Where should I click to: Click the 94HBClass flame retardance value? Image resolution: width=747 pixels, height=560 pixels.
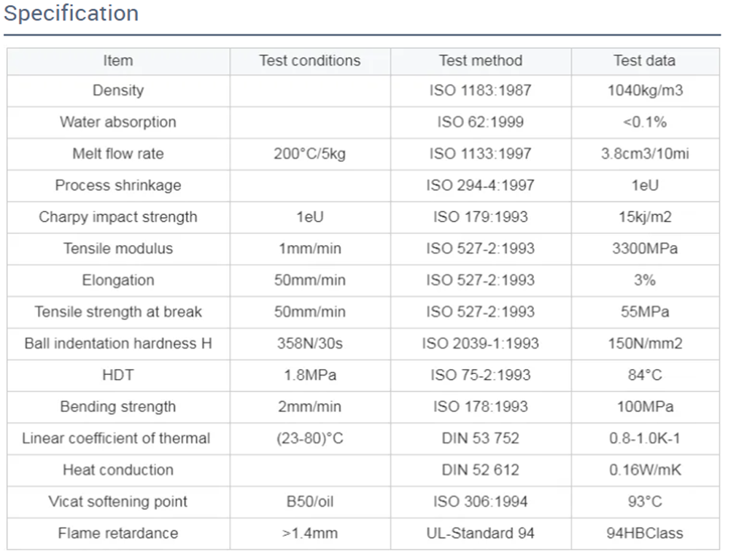point(644,533)
